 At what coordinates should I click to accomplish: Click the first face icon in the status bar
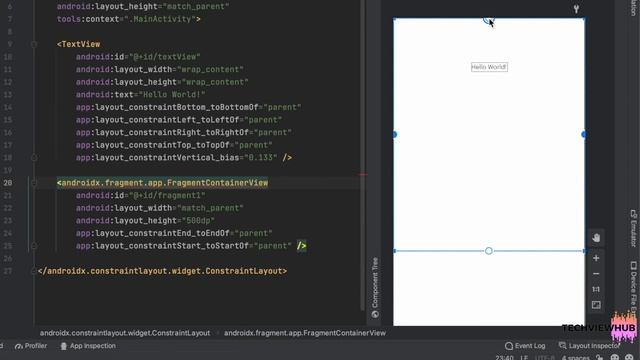pos(615,357)
